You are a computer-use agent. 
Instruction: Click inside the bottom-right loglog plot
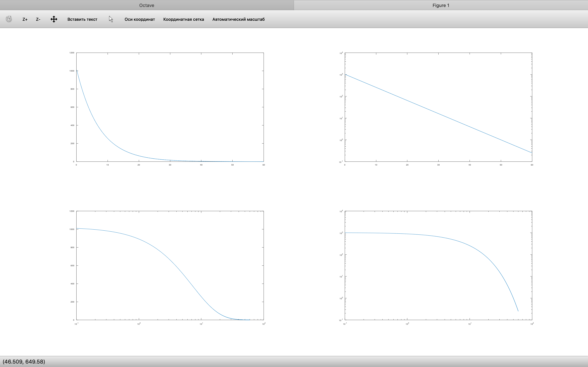[413, 279]
